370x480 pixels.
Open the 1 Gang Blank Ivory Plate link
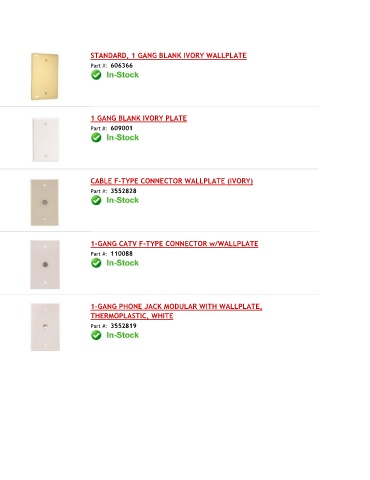(138, 118)
